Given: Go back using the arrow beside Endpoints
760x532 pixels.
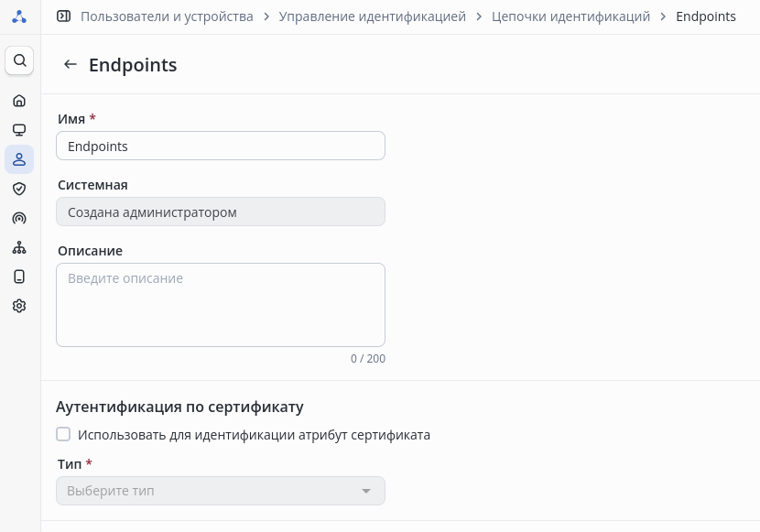Looking at the screenshot, I should (70, 64).
